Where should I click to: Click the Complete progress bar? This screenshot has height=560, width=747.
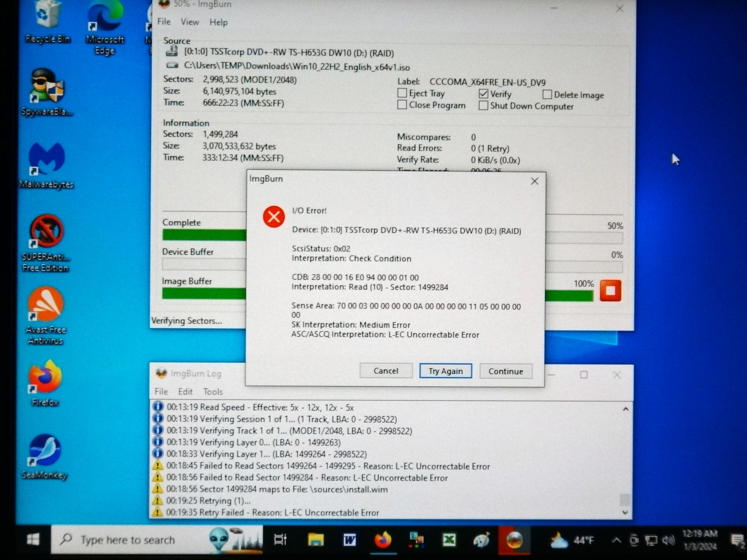tap(204, 235)
